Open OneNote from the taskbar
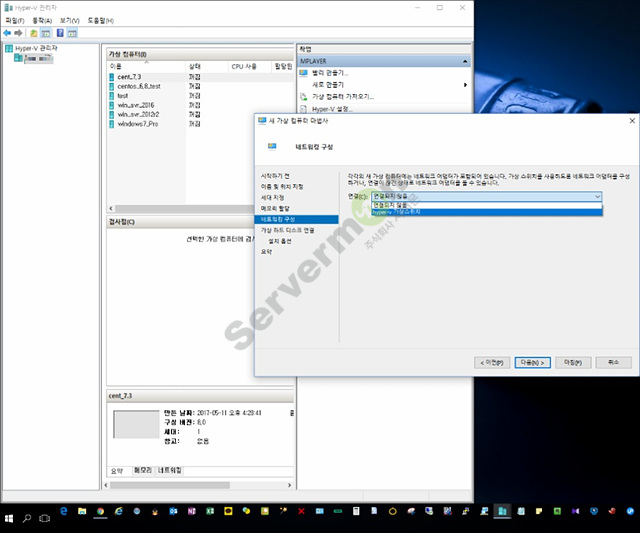Image resolution: width=640 pixels, height=533 pixels. (x=192, y=511)
